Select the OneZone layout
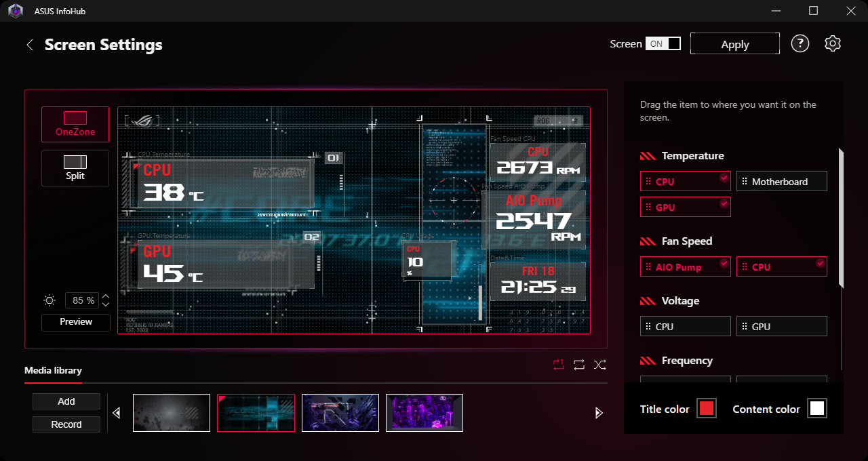 coord(75,124)
